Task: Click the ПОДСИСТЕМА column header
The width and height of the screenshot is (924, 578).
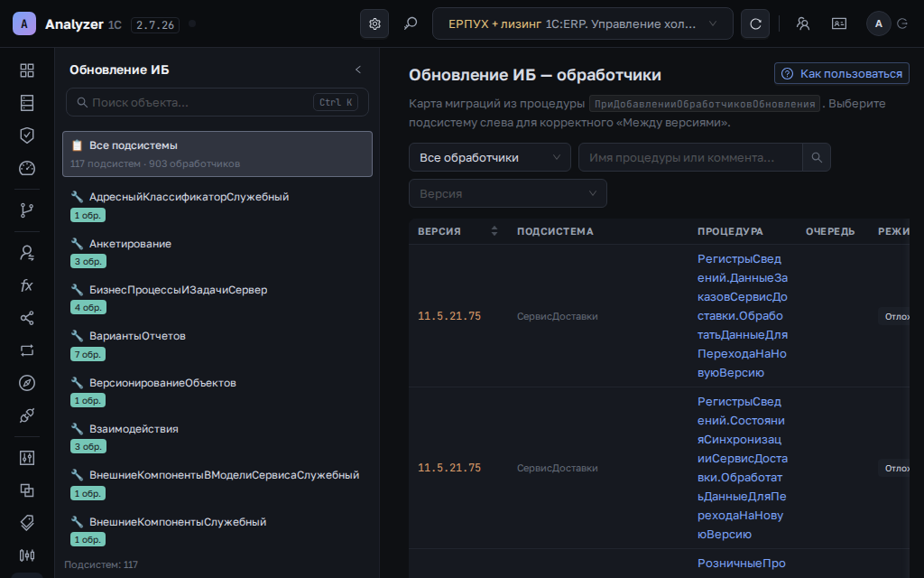Action: (555, 231)
